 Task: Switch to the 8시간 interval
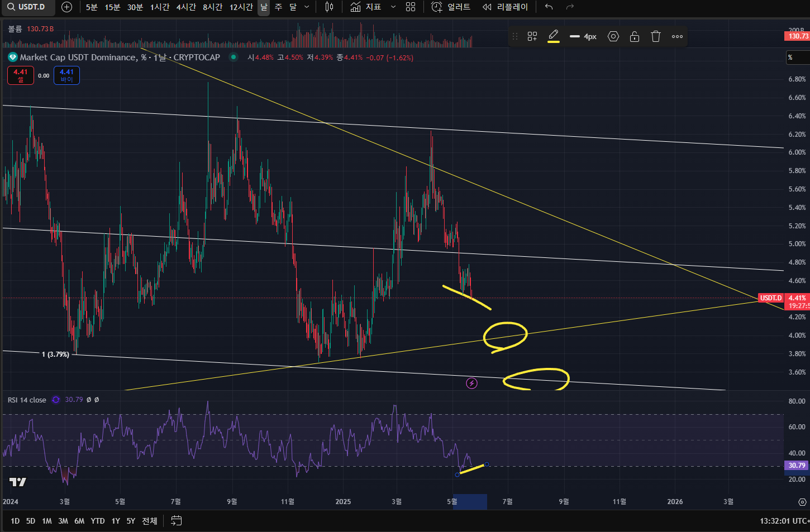tap(212, 7)
